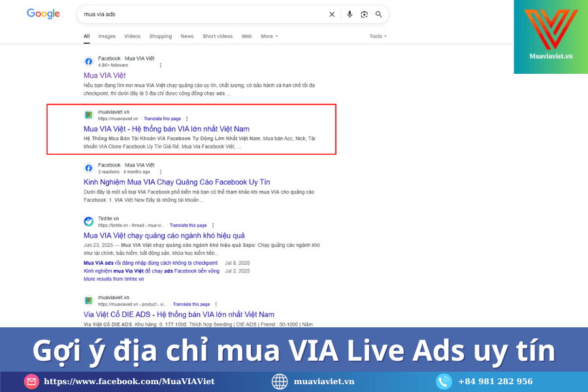Image resolution: width=588 pixels, height=392 pixels.
Task: Click the Tinhte.vn site favicon
Action: click(x=89, y=221)
